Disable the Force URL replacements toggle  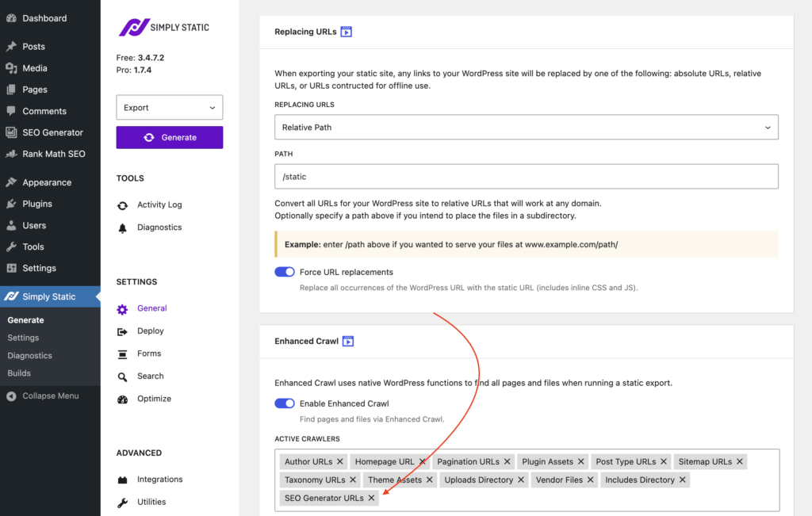pyautogui.click(x=285, y=272)
